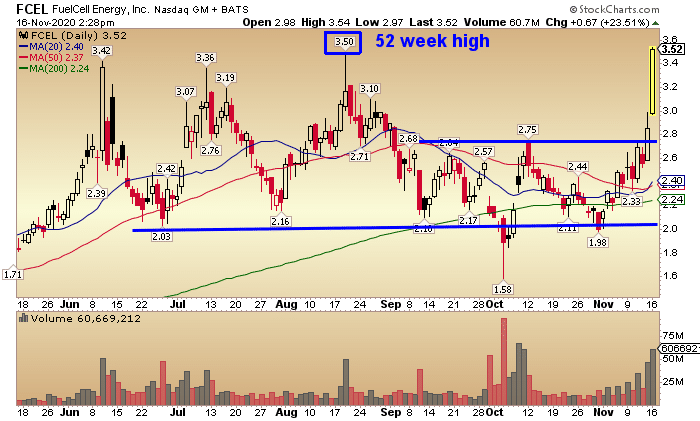700x421 pixels.
Task: Click the 2.68 price label
Action: (408, 139)
